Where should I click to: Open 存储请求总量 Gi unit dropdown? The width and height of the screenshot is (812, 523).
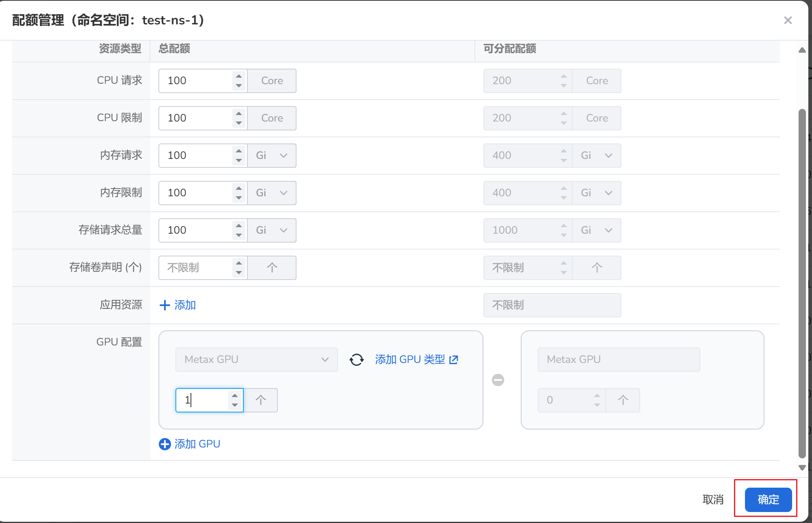tap(272, 230)
